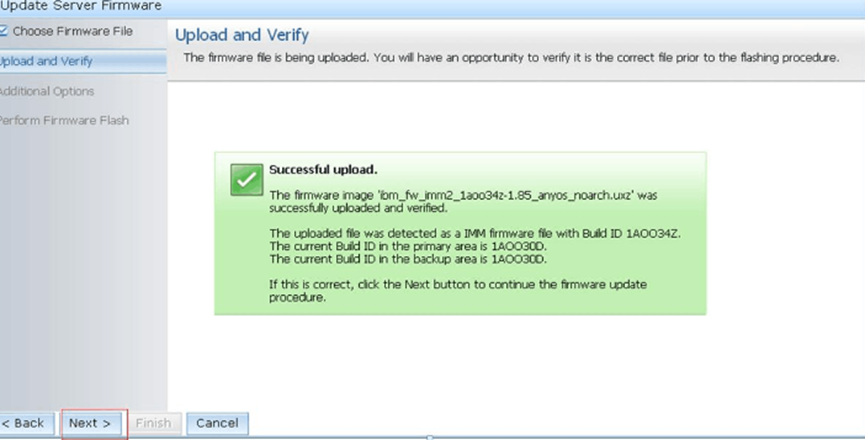Viewport: 865px width, 440px height.
Task: Click the 'If this is correct' instruction text
Action: pyautogui.click(x=458, y=291)
